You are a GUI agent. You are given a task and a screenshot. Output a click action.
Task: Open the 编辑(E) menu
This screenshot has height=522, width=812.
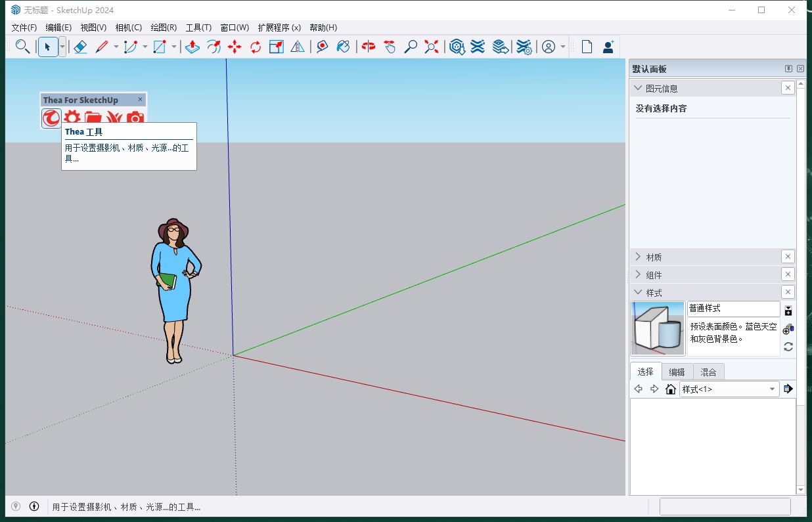click(58, 28)
